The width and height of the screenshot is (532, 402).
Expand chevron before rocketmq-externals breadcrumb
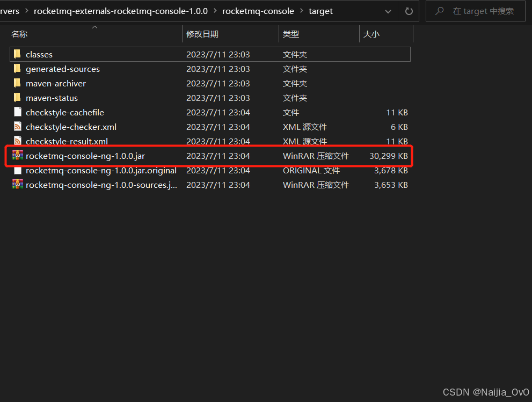[x=26, y=11]
